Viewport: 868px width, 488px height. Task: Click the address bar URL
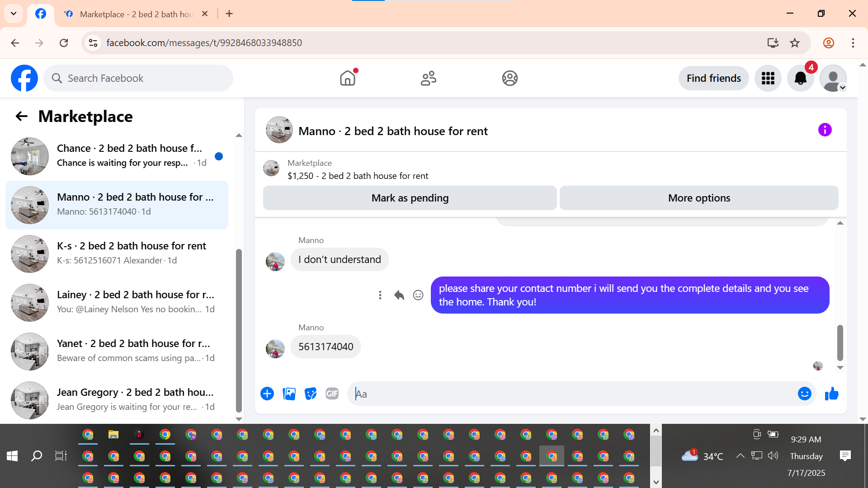click(204, 43)
